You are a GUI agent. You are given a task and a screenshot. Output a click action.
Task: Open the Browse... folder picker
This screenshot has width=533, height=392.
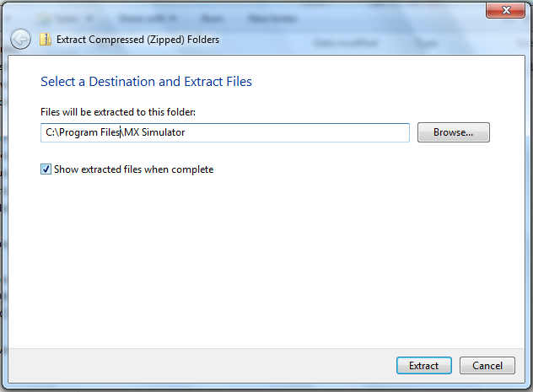click(x=453, y=132)
